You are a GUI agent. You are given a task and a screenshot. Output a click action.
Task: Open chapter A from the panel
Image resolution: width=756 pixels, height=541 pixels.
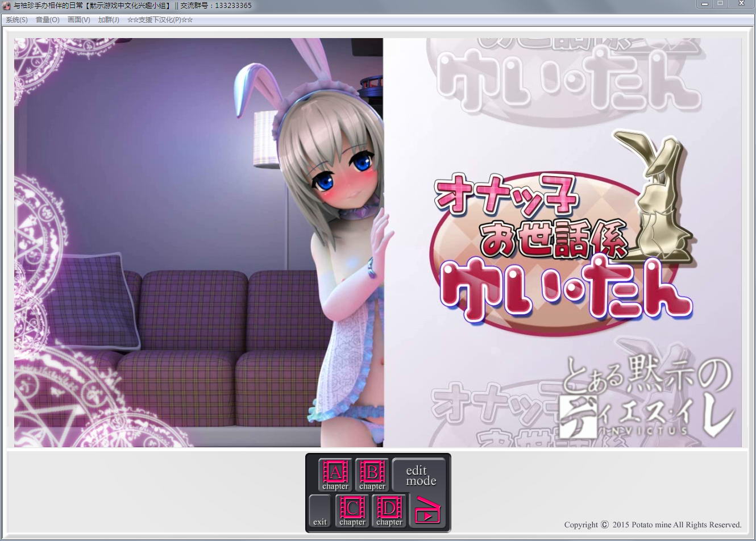[335, 475]
